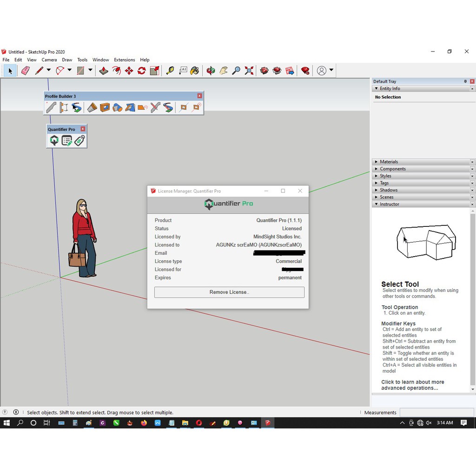This screenshot has width=476, height=476.
Task: Click the Zoom Extents icon
Action: (248, 70)
